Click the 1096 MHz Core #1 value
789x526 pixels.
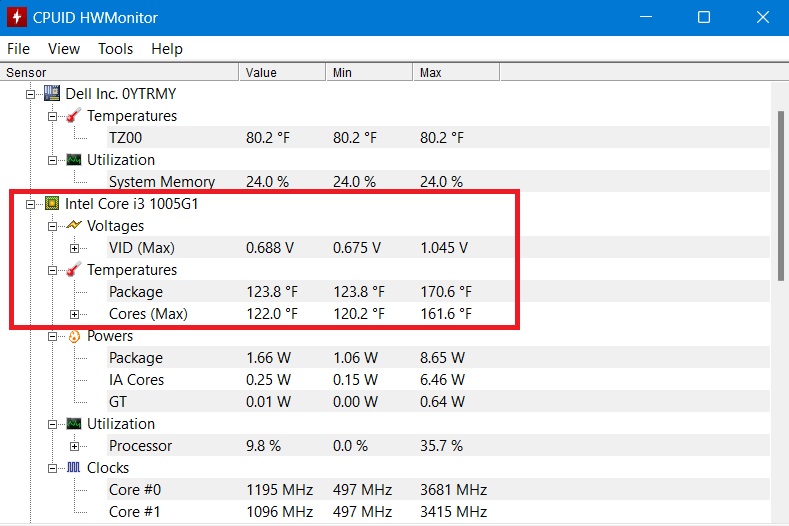point(279,512)
